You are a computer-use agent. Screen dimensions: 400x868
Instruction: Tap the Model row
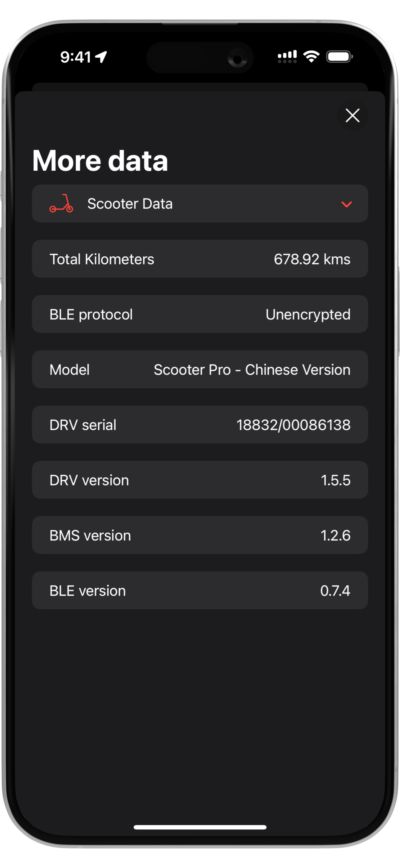coord(200,369)
